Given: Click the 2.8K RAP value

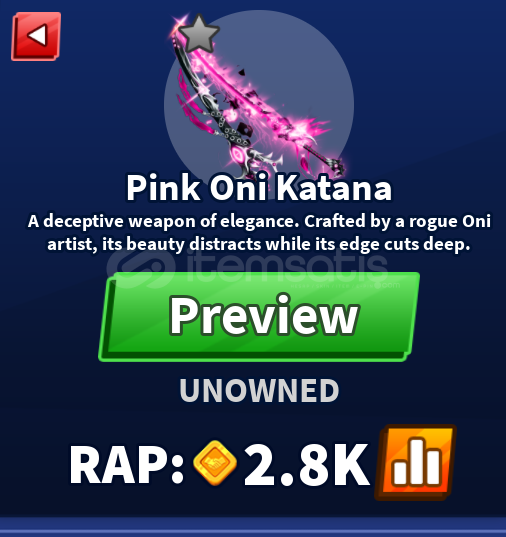Looking at the screenshot, I should point(307,464).
